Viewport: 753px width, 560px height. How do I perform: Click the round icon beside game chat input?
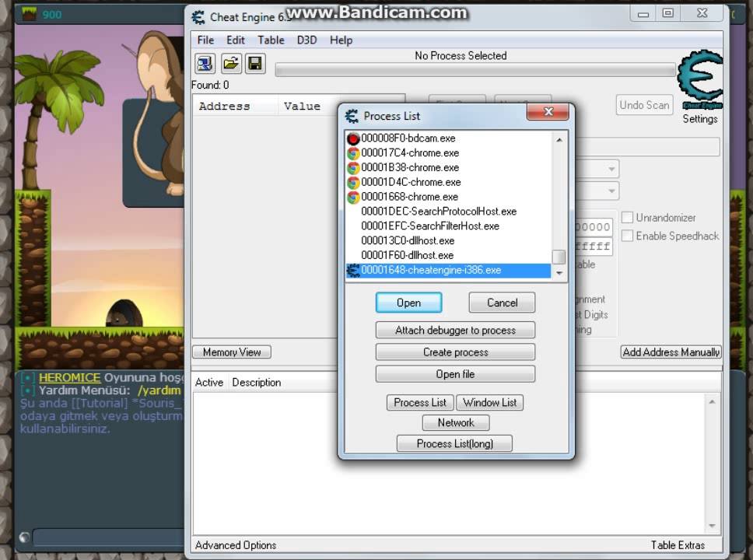coord(24,537)
